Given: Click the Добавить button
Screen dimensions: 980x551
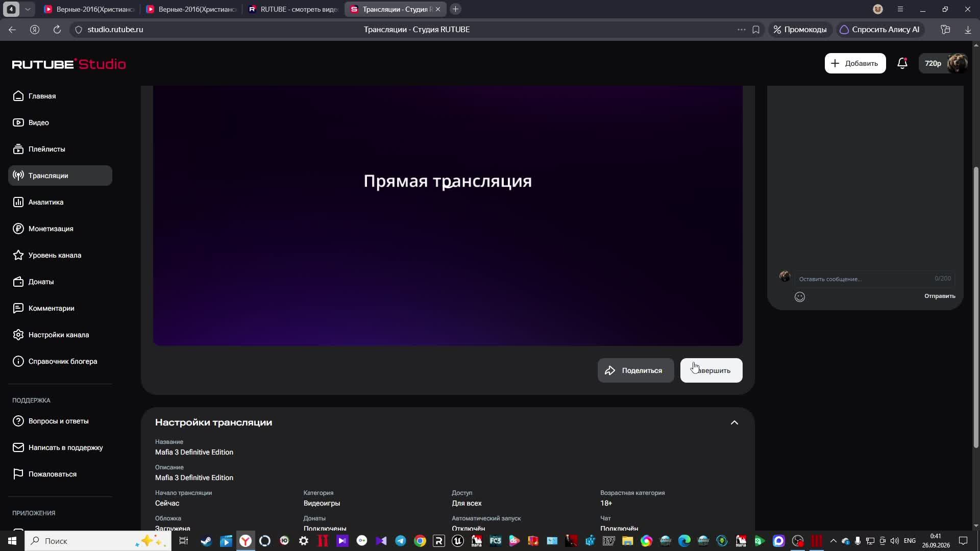Looking at the screenshot, I should tap(855, 63).
